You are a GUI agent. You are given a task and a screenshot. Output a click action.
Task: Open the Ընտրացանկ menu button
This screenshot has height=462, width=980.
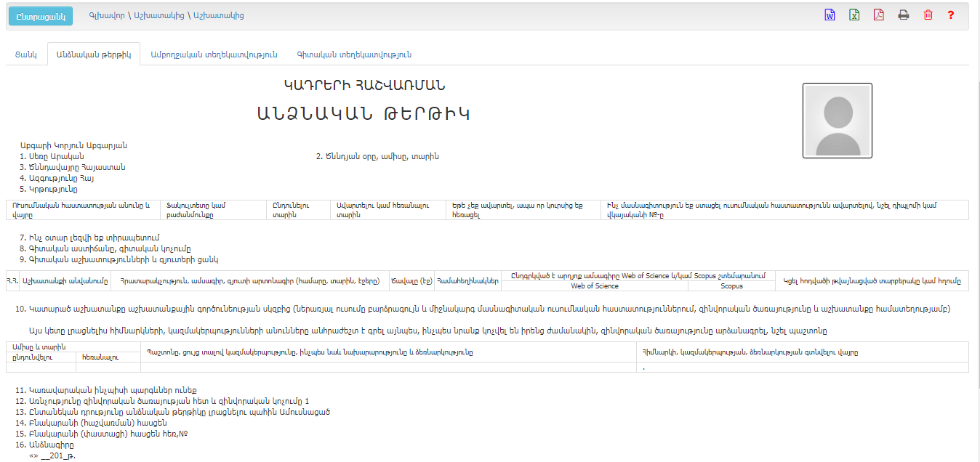tap(41, 15)
